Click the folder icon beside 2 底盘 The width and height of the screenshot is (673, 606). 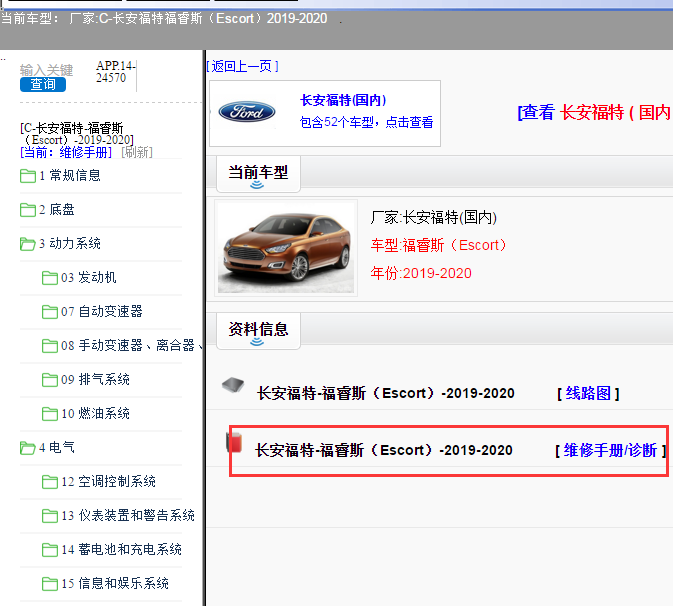coord(28,210)
